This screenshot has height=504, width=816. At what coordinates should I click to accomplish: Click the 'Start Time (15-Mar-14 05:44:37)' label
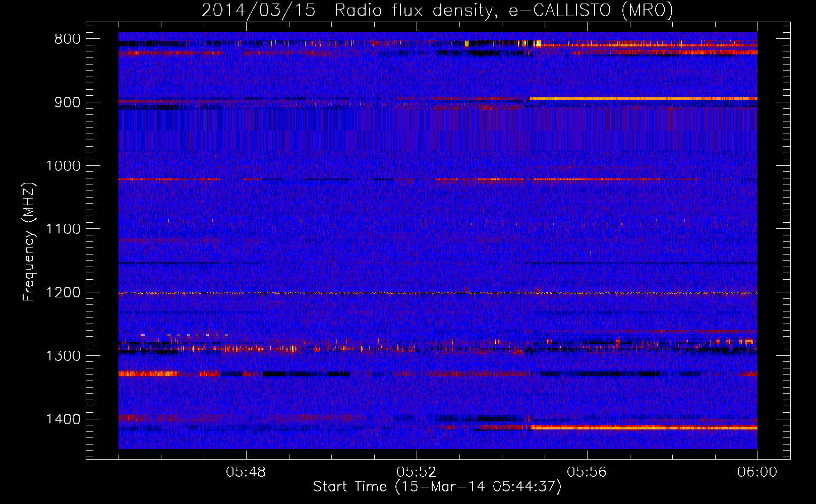click(437, 487)
